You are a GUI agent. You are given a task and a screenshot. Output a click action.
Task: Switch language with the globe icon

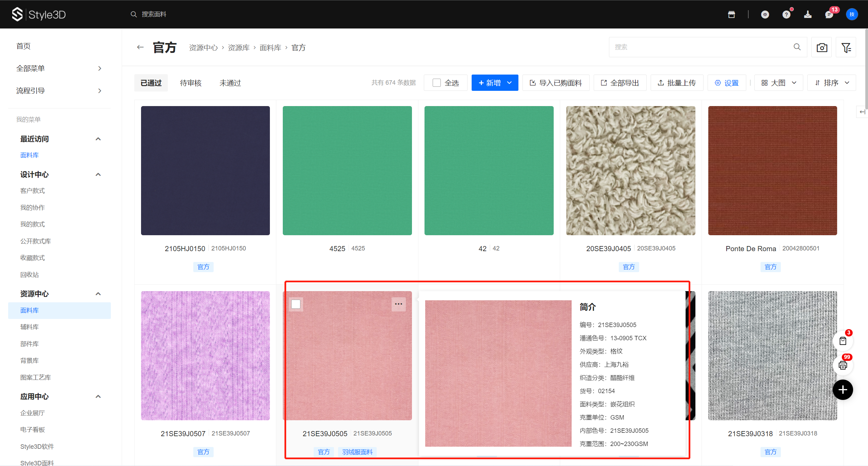pos(765,14)
